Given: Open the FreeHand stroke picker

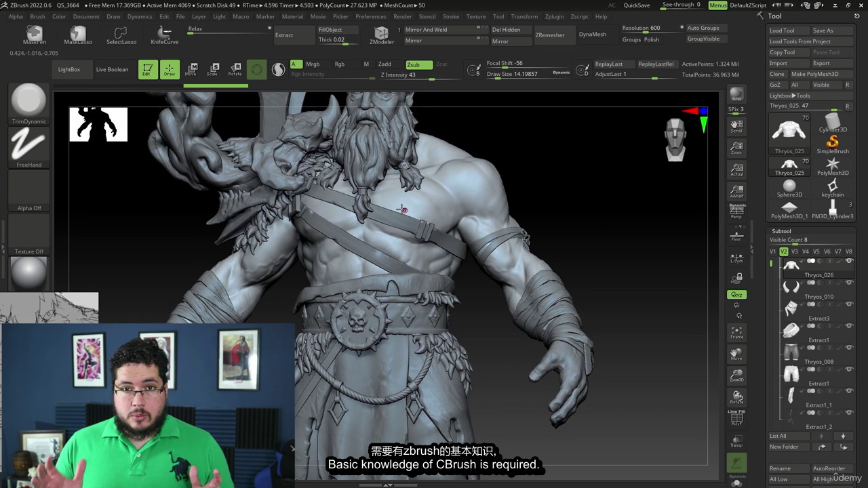Looking at the screenshot, I should coord(28,148).
